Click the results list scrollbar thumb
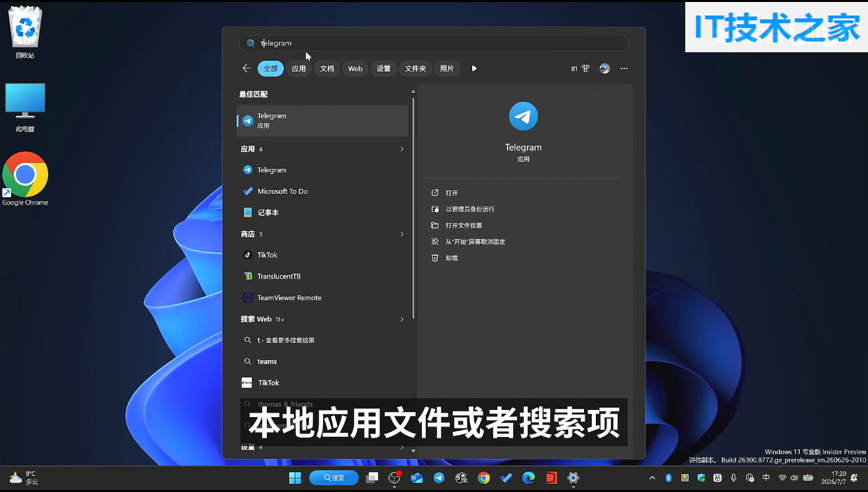This screenshot has height=492, width=868. [414, 208]
